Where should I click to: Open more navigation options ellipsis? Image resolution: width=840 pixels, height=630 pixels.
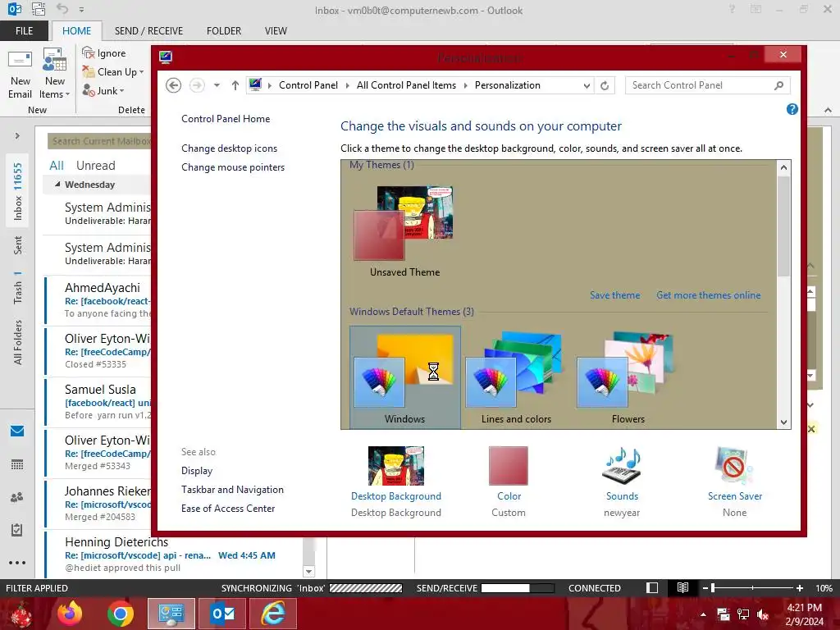(17, 563)
